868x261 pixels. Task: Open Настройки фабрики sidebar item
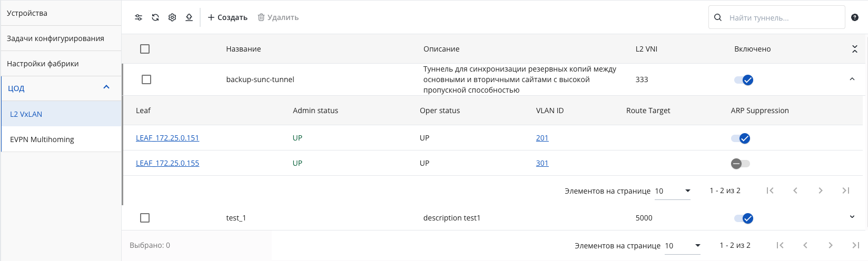[61, 64]
